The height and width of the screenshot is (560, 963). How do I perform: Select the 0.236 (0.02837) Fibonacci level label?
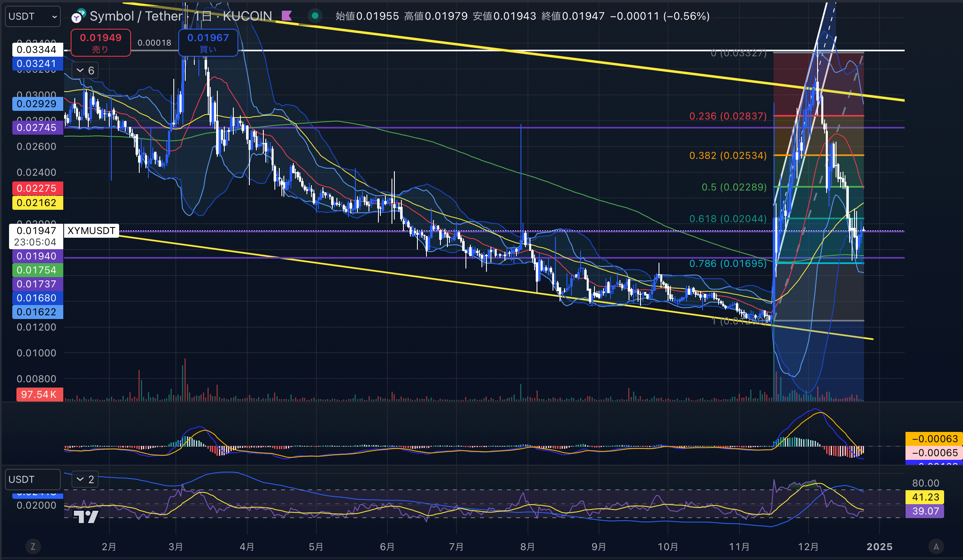point(728,116)
